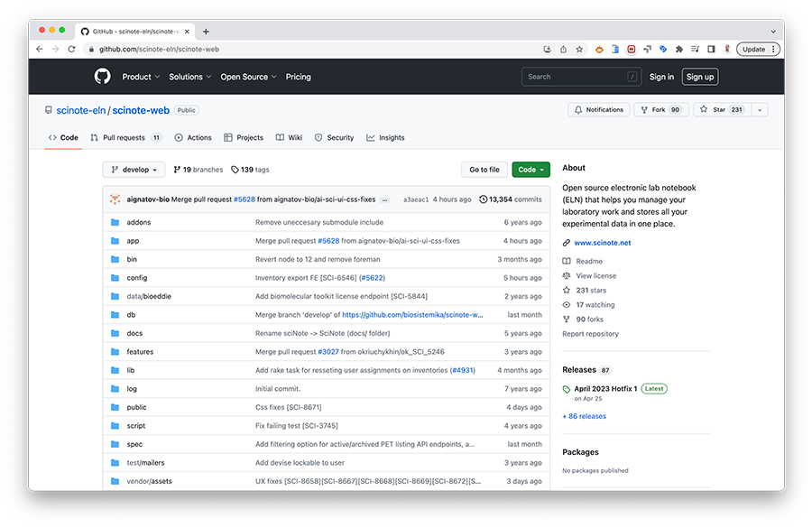Expand the Product menu
812x528 pixels.
tap(141, 77)
